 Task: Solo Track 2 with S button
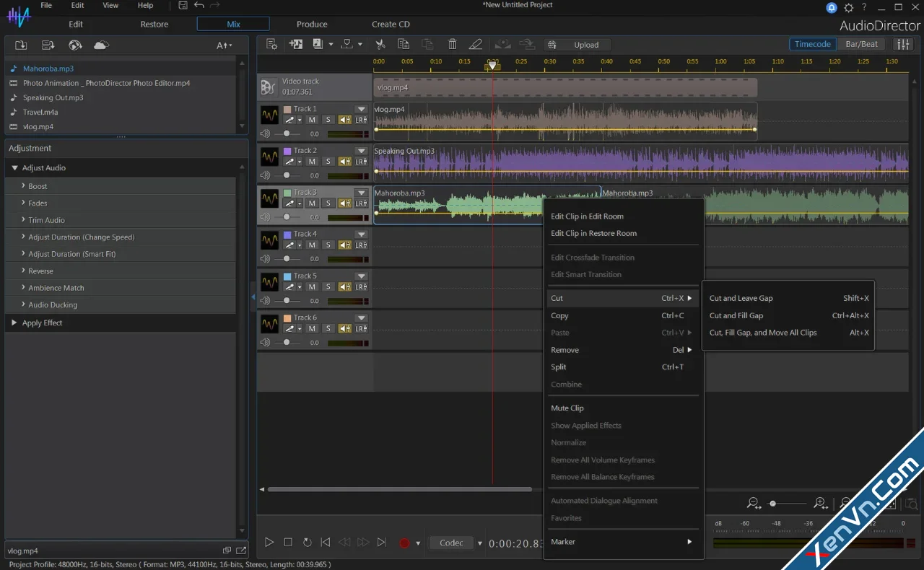pyautogui.click(x=328, y=162)
